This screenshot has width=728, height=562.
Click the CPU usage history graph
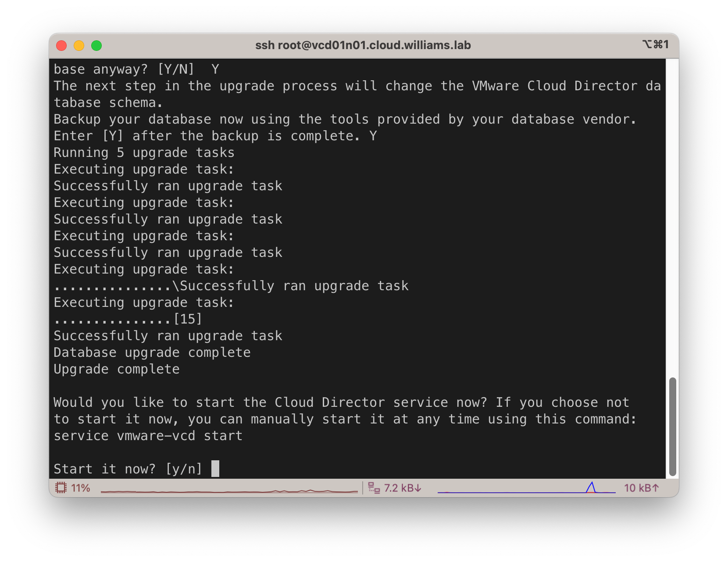click(x=229, y=488)
